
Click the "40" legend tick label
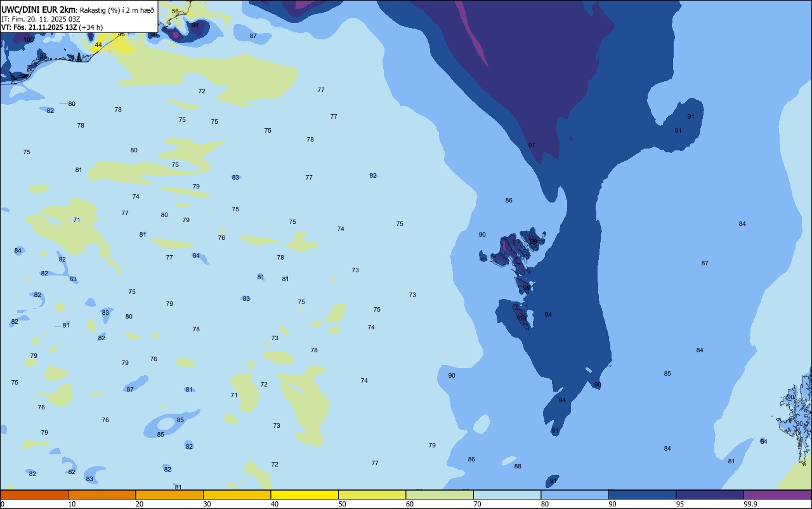pos(274,504)
